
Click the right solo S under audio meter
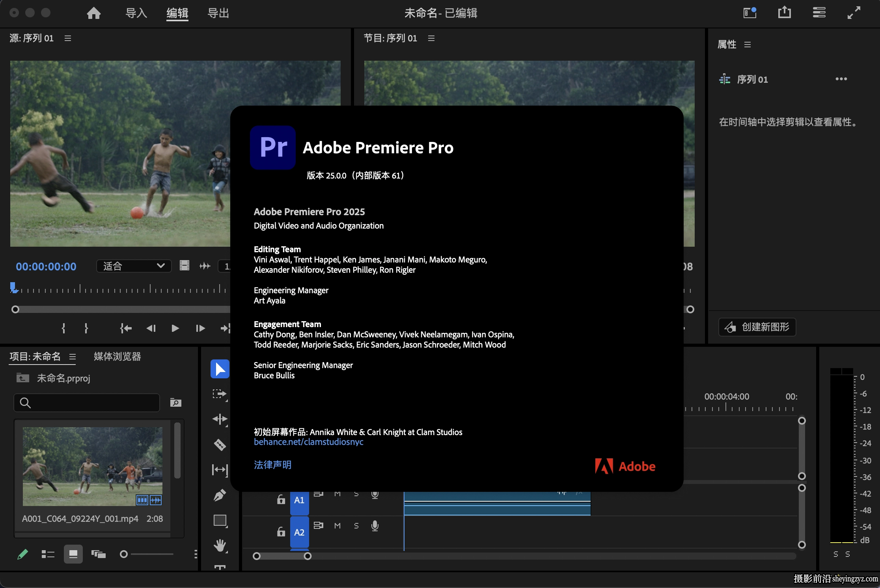coord(848,554)
